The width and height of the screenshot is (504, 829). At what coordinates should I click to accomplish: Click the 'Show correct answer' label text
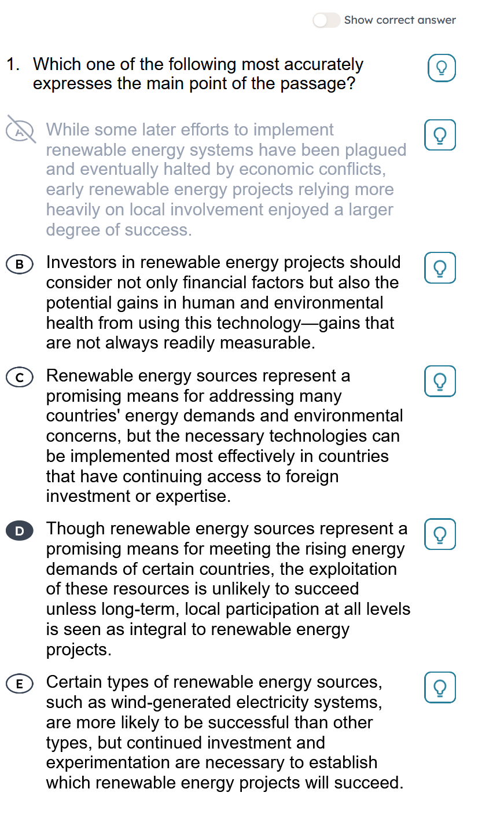click(x=400, y=20)
